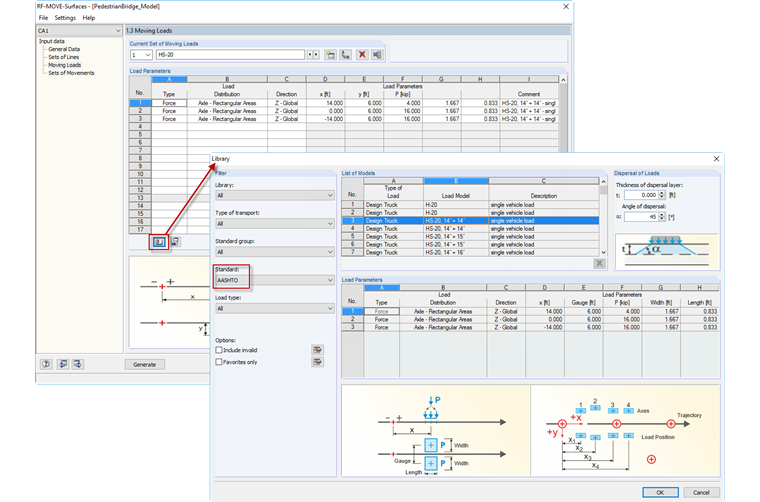The width and height of the screenshot is (760, 502).
Task: Open the Library filter dropdown
Action: 275,195
